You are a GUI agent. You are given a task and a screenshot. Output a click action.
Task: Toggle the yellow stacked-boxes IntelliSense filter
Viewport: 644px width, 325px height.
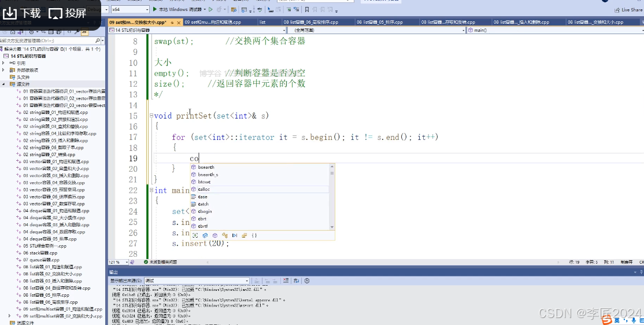point(245,235)
